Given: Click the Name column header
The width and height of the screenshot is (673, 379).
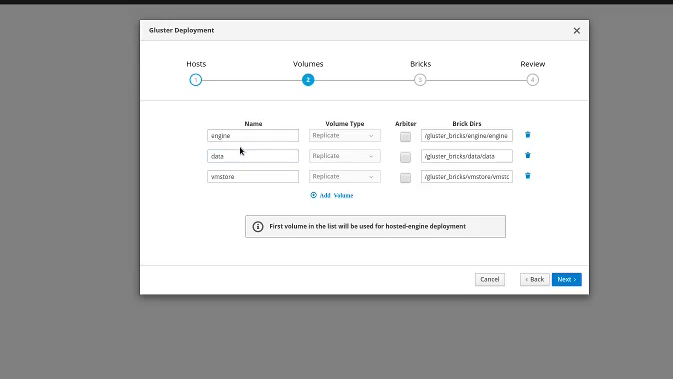Looking at the screenshot, I should click(x=253, y=124).
